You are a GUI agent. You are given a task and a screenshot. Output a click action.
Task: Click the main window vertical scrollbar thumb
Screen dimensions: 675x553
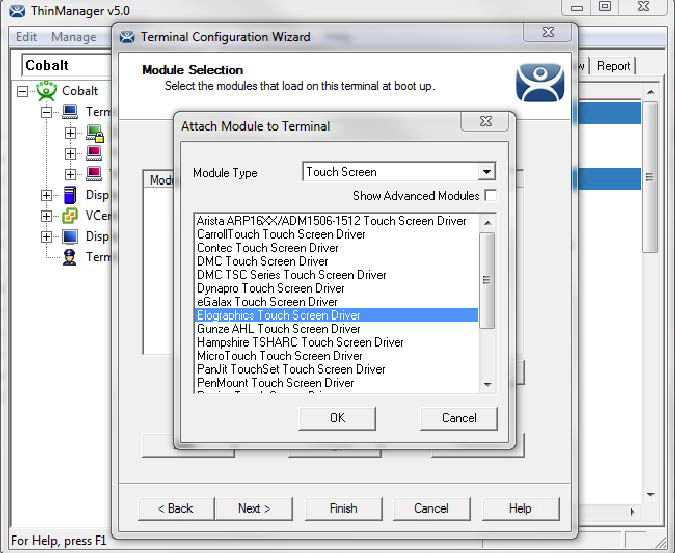pyautogui.click(x=650, y=176)
